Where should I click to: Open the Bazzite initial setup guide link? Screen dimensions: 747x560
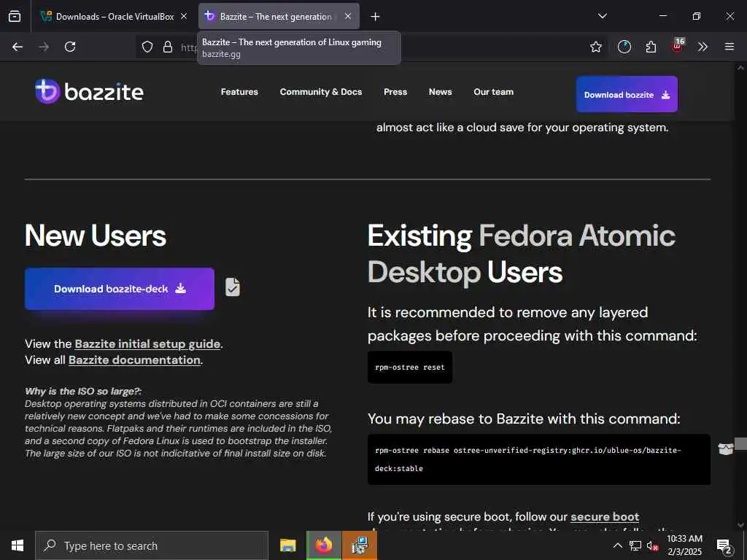[x=147, y=344]
